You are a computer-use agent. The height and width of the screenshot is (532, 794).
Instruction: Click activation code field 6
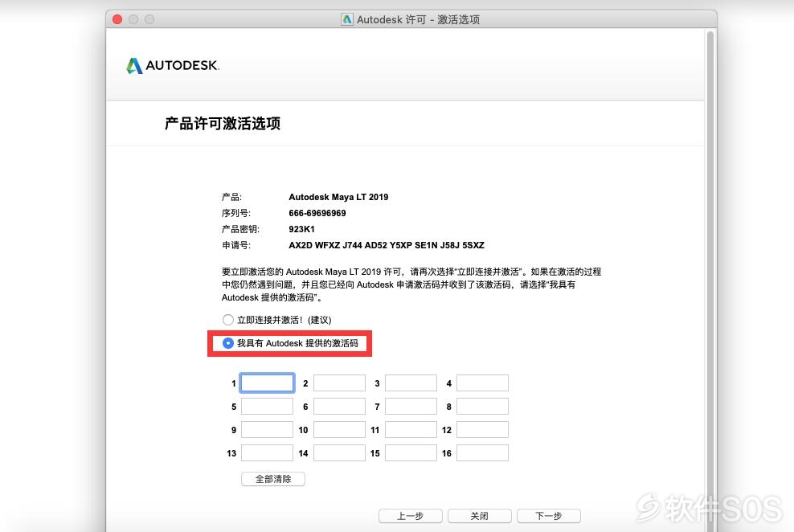click(339, 407)
